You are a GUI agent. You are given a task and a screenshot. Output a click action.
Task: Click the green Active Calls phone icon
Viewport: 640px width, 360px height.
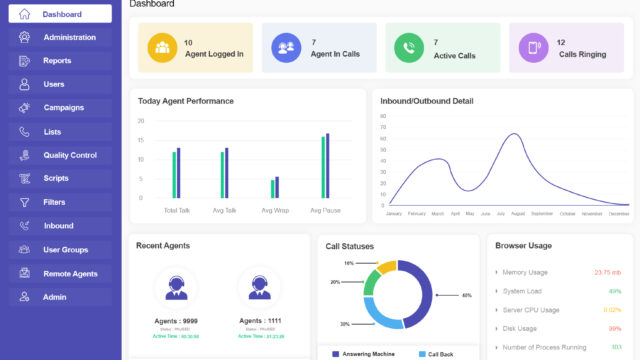[409, 48]
